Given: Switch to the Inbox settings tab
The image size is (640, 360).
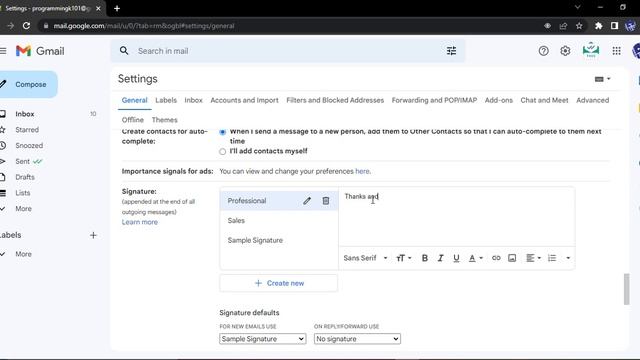Looking at the screenshot, I should (193, 100).
